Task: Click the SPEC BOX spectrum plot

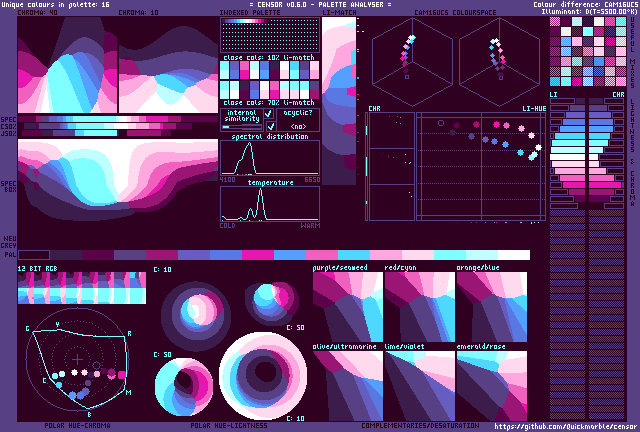Action: [118, 180]
